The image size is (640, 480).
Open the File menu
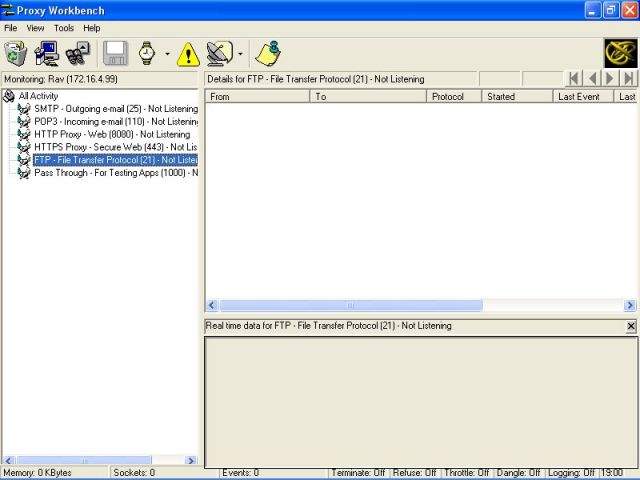click(x=11, y=28)
